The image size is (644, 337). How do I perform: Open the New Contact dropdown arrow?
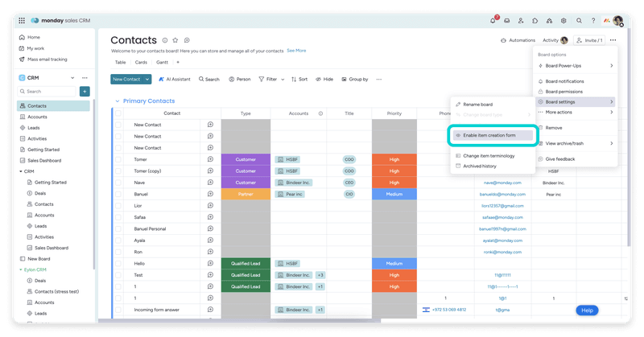(147, 80)
